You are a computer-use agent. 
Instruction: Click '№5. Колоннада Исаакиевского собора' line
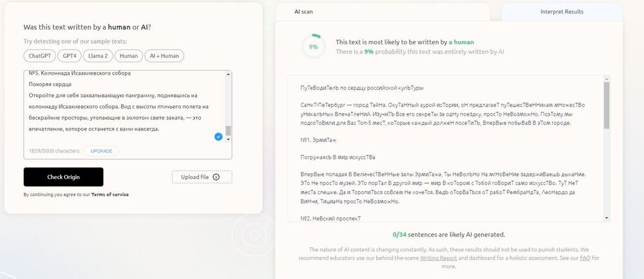(x=80, y=73)
